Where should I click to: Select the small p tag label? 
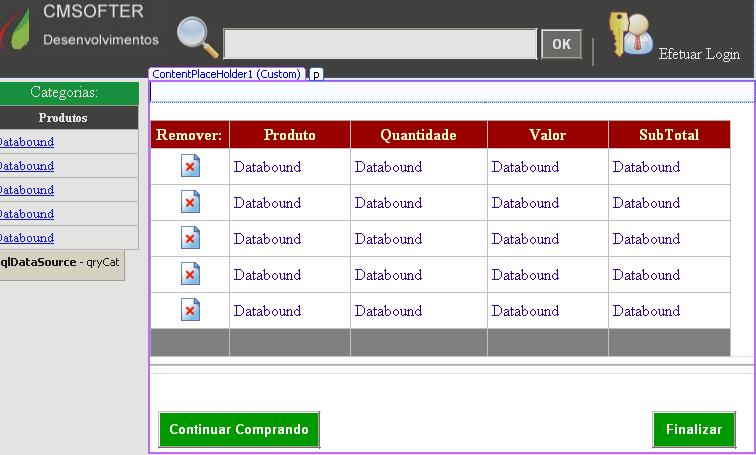click(x=315, y=74)
